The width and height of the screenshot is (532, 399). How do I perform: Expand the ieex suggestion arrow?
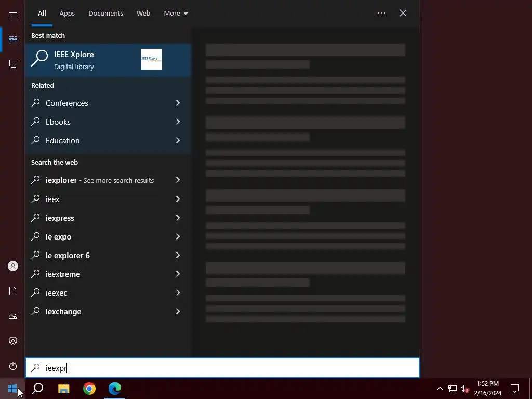[x=178, y=199]
